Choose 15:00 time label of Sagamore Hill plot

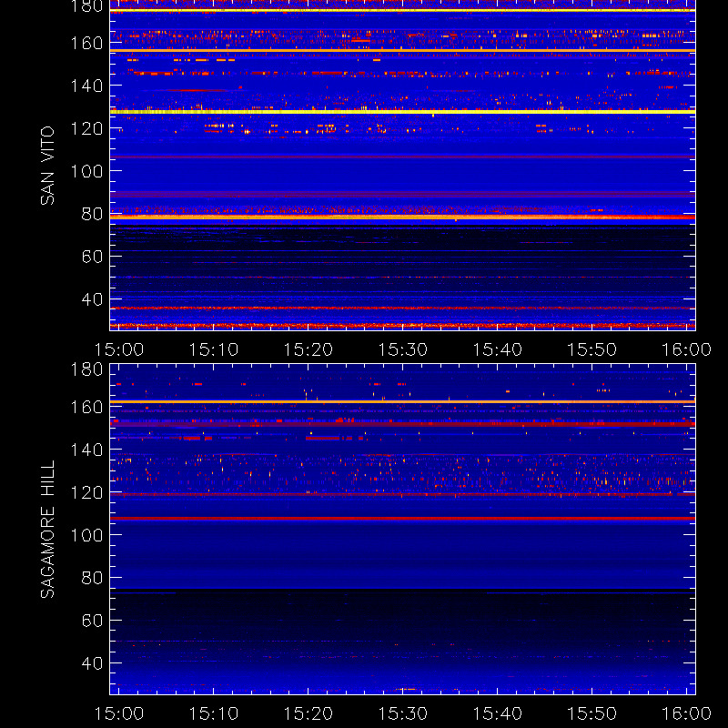[119, 713]
